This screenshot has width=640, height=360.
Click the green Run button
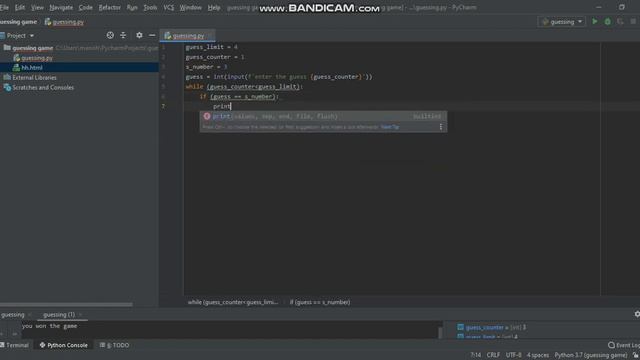[595, 22]
